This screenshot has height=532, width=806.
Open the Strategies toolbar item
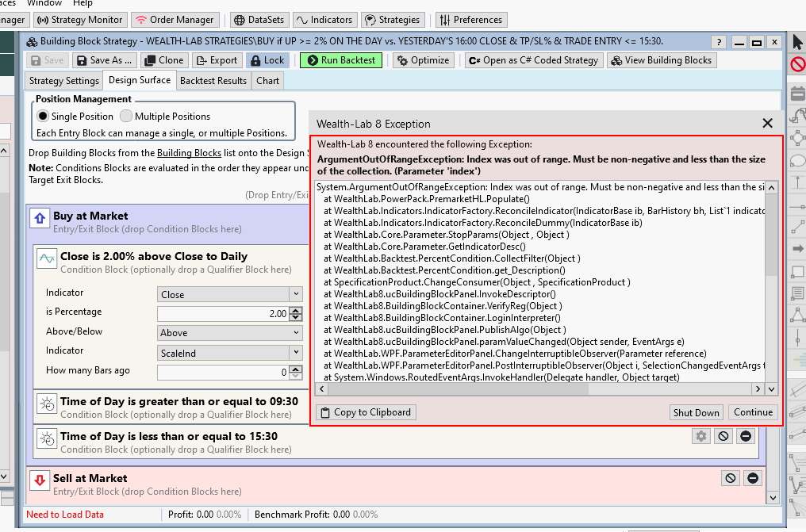click(x=393, y=20)
